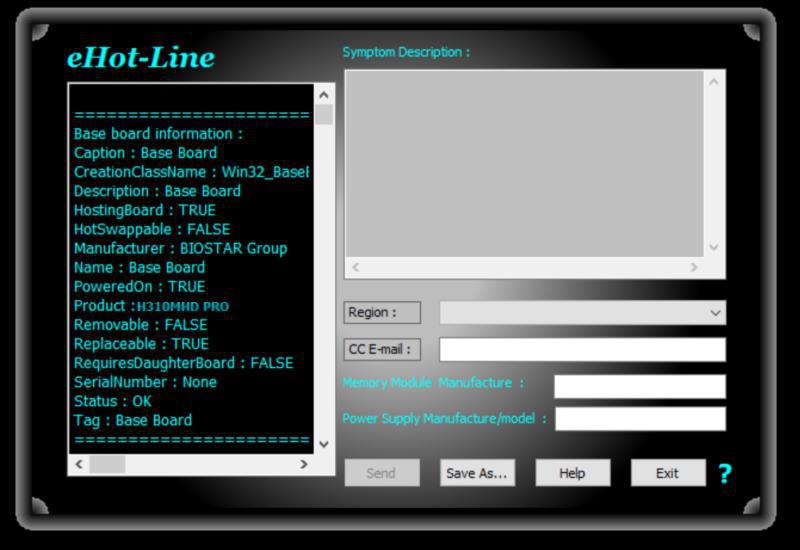Click Symptom Description scroll-up arrow

click(x=714, y=82)
